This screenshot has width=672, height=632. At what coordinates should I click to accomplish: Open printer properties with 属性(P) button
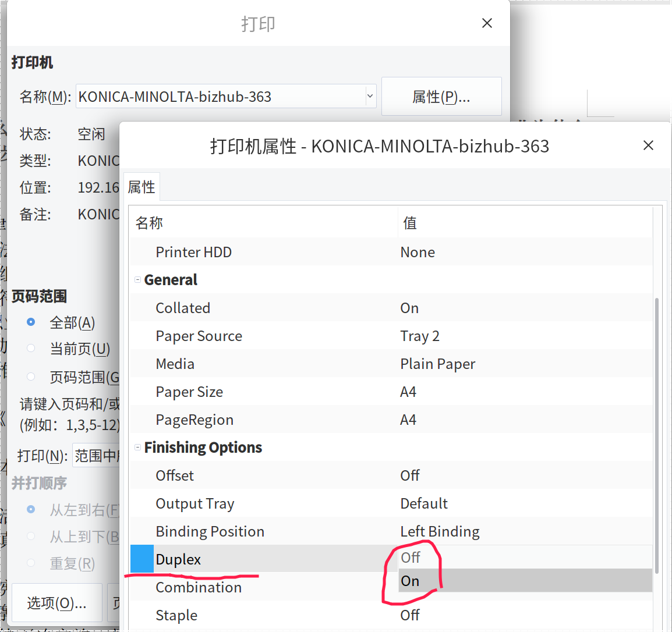click(x=441, y=97)
